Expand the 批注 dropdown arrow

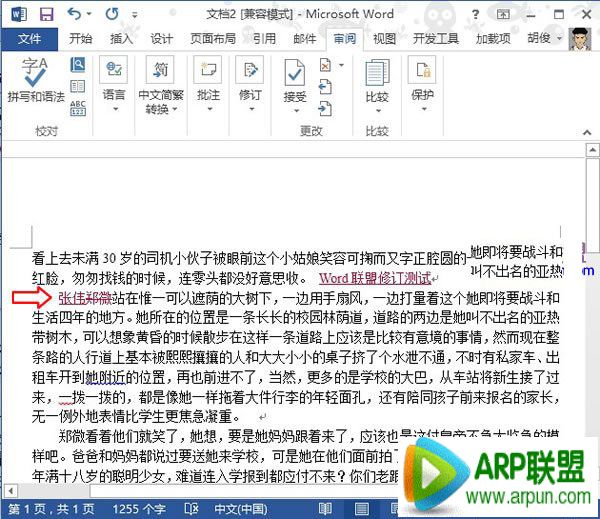[x=209, y=109]
